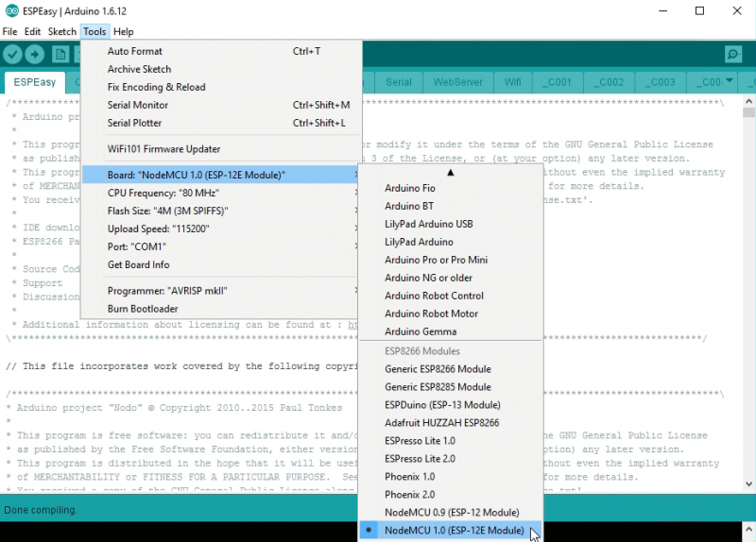Click the 'Done compiling.' status text

coord(41,510)
